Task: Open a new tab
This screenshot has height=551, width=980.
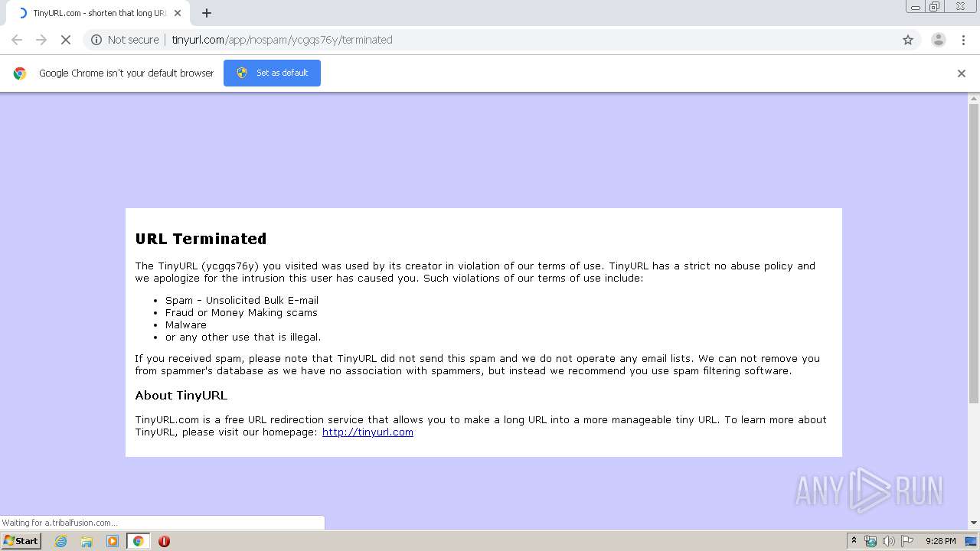Action: click(207, 13)
